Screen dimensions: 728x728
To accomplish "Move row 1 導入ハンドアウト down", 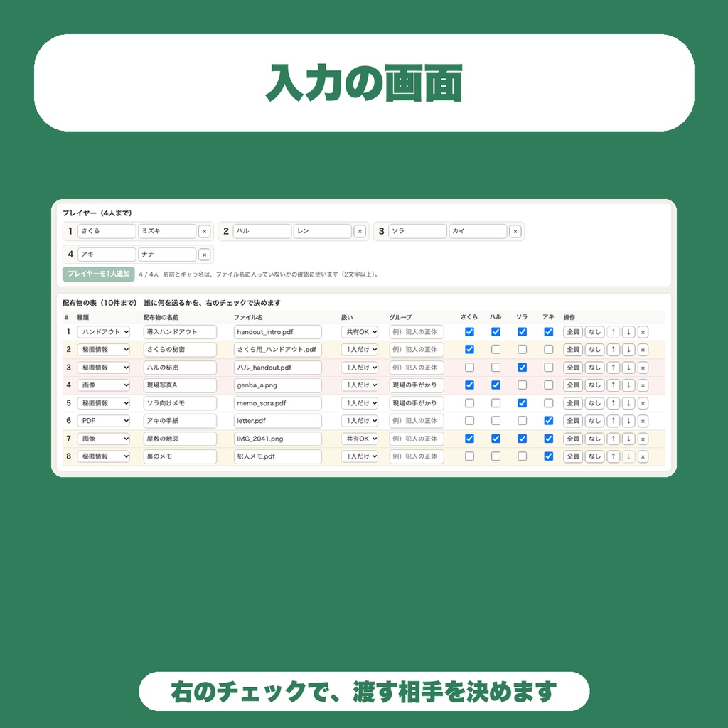I will [628, 332].
